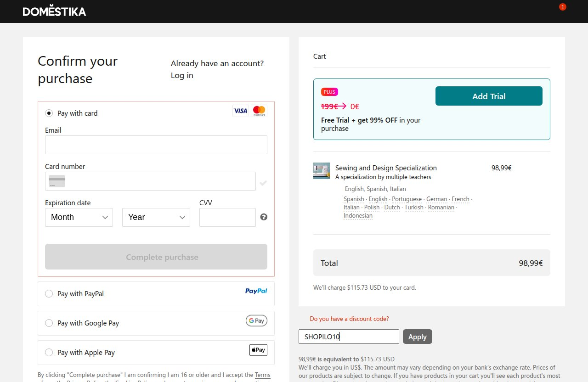This screenshot has width=588, height=382.
Task: Click the French subtitle language
Action: click(461, 199)
